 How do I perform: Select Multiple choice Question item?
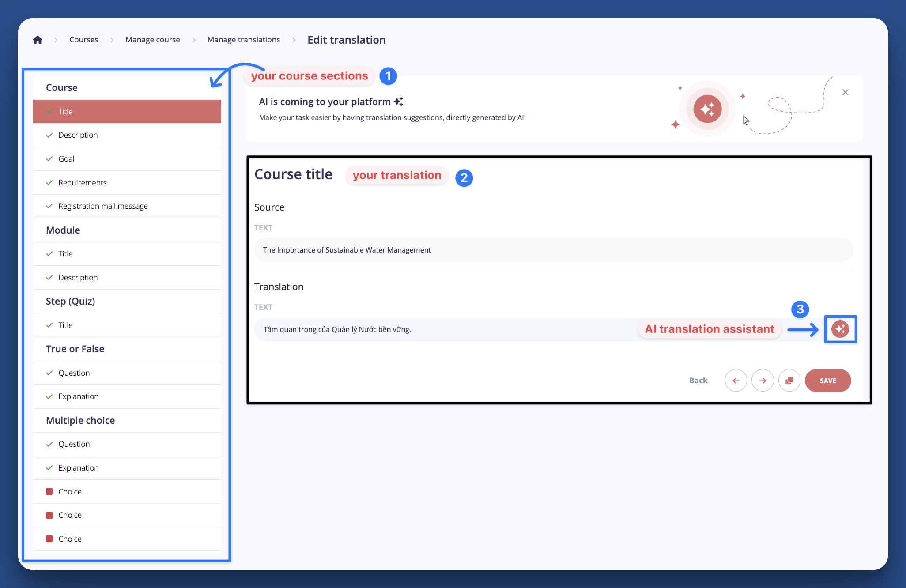click(74, 444)
